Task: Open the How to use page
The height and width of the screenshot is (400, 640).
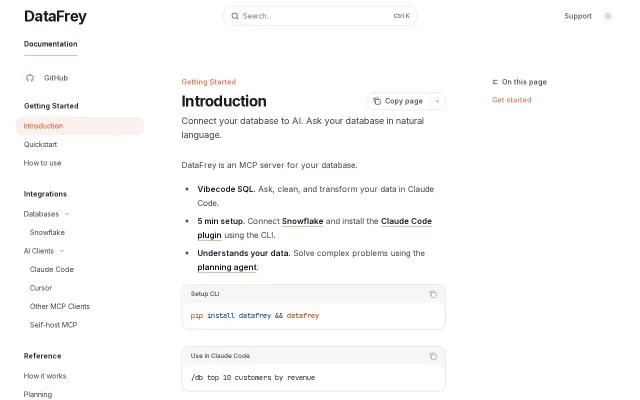Action: click(x=42, y=163)
